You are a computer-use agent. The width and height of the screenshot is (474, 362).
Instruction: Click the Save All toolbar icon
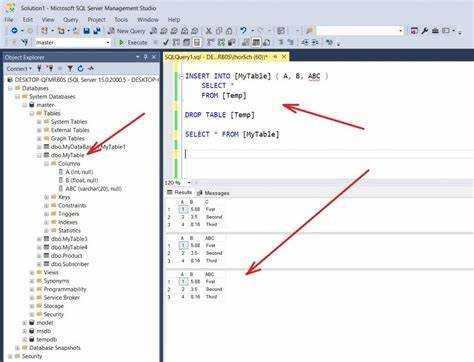97,31
